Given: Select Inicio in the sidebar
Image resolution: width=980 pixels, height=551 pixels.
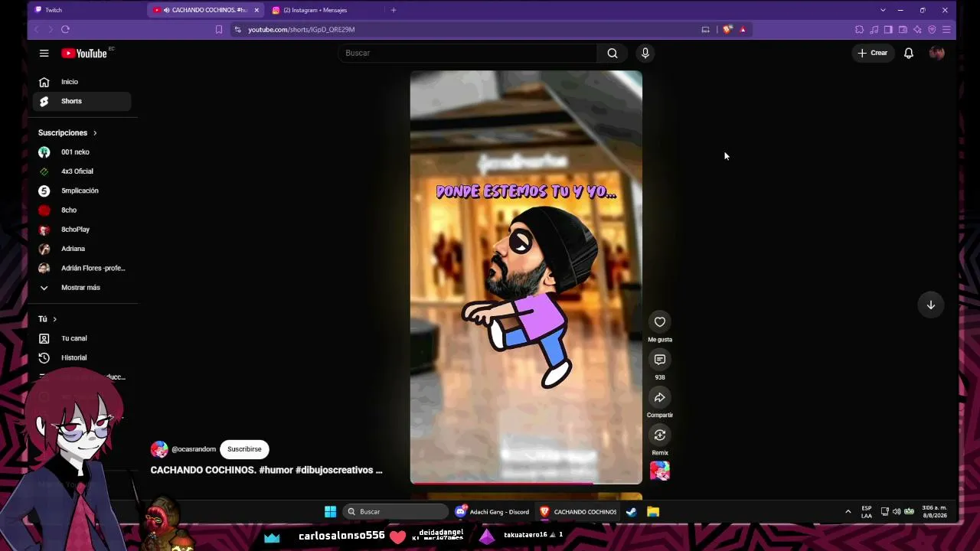Looking at the screenshot, I should point(82,82).
